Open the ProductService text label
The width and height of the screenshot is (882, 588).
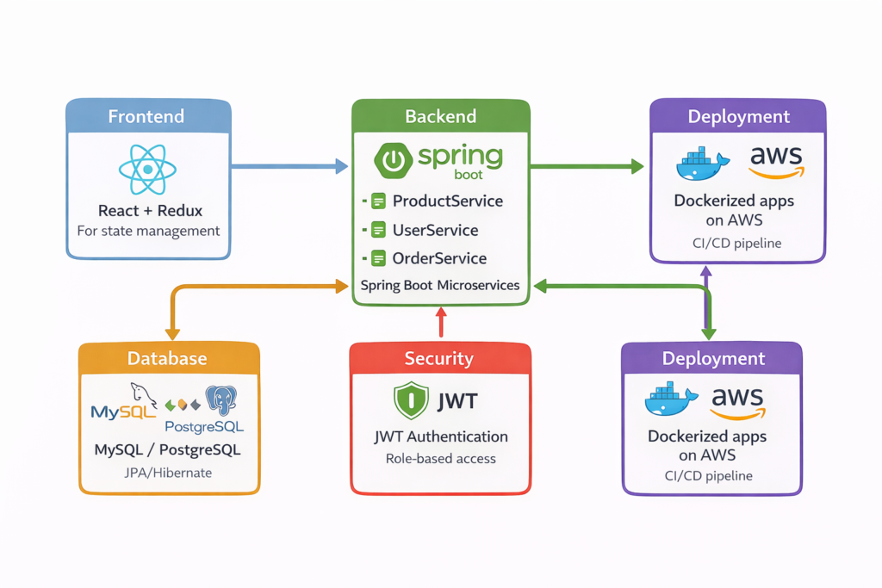[447, 201]
